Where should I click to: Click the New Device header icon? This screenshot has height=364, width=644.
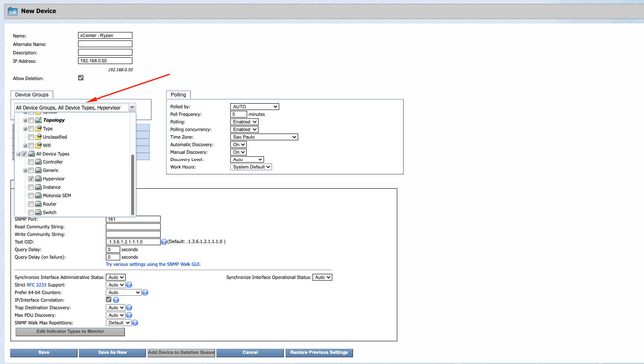pyautogui.click(x=13, y=11)
